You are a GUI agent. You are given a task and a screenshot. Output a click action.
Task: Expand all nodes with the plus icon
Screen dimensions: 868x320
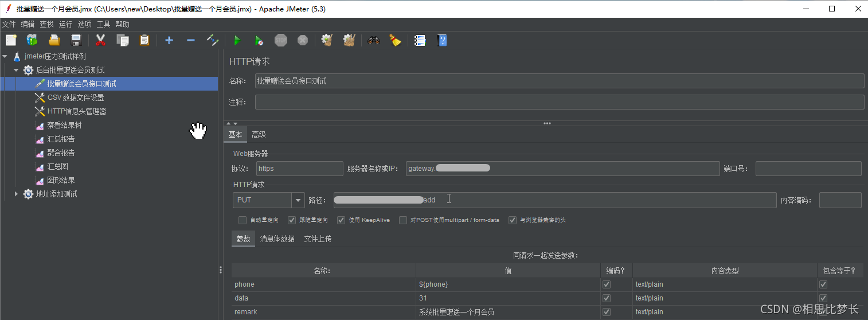pyautogui.click(x=169, y=40)
